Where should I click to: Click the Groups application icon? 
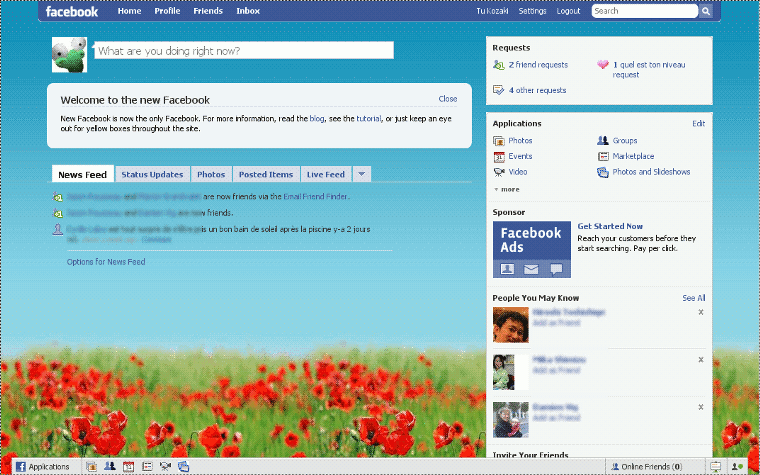click(602, 141)
